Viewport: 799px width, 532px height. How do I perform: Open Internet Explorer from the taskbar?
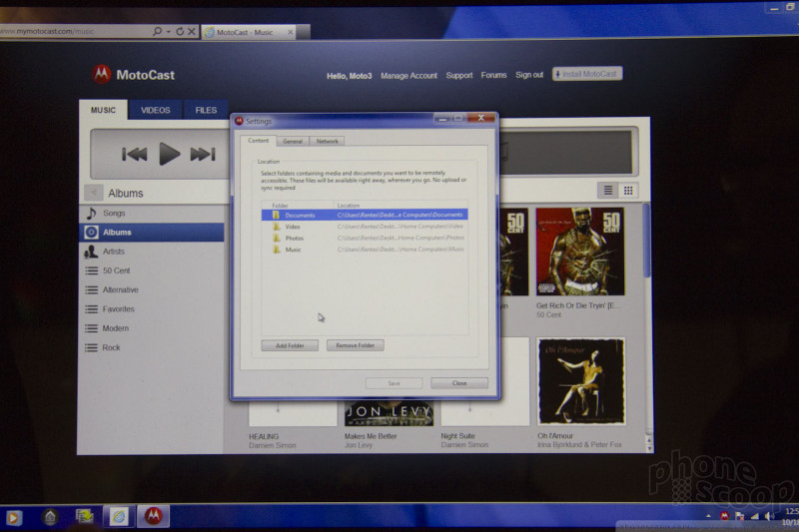119,517
